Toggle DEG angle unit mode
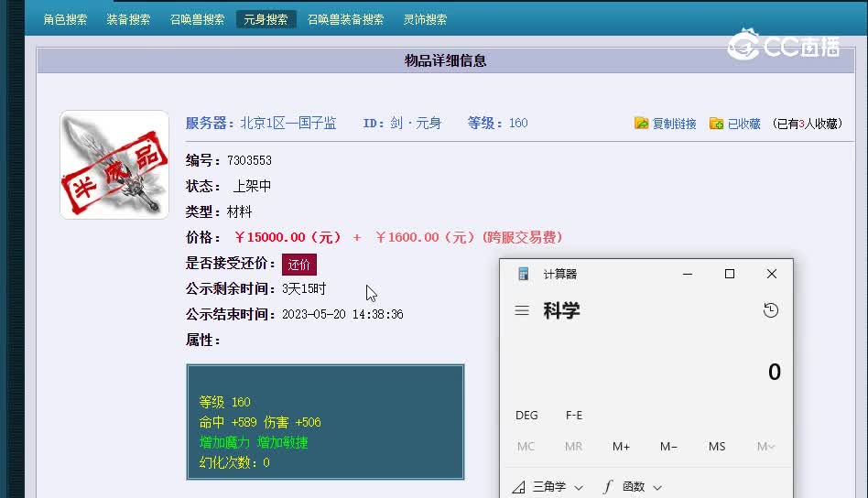This screenshot has width=868, height=498. (x=526, y=416)
